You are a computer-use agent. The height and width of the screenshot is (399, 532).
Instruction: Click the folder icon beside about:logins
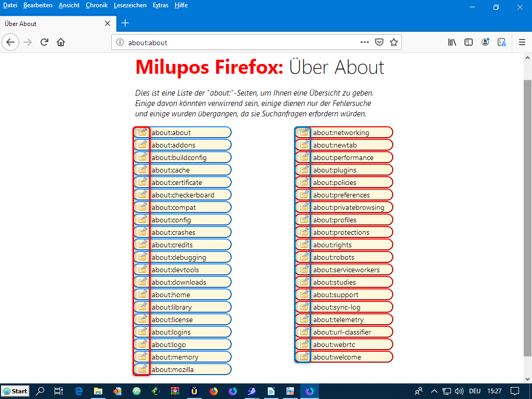tap(142, 331)
